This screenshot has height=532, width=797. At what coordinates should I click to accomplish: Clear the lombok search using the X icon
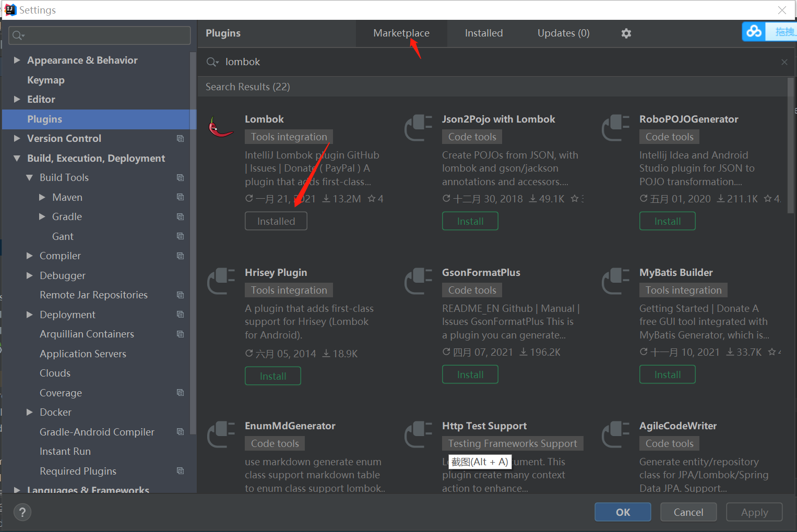(784, 62)
